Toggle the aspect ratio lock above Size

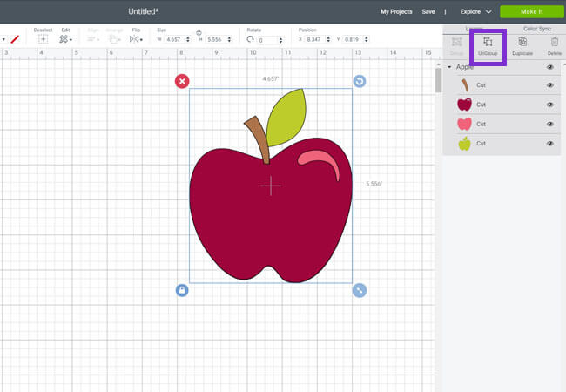pyautogui.click(x=199, y=32)
